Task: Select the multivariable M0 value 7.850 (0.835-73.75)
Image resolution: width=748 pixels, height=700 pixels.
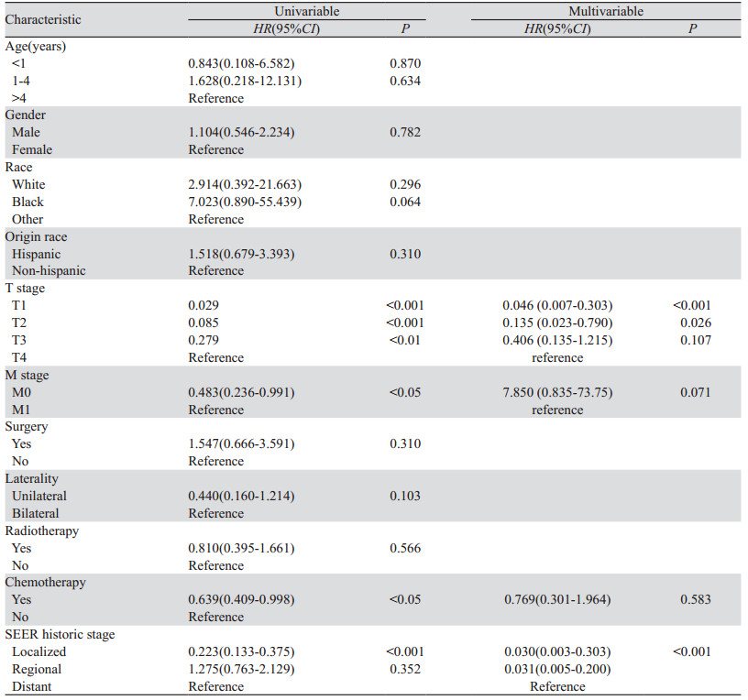Action: [x=557, y=392]
